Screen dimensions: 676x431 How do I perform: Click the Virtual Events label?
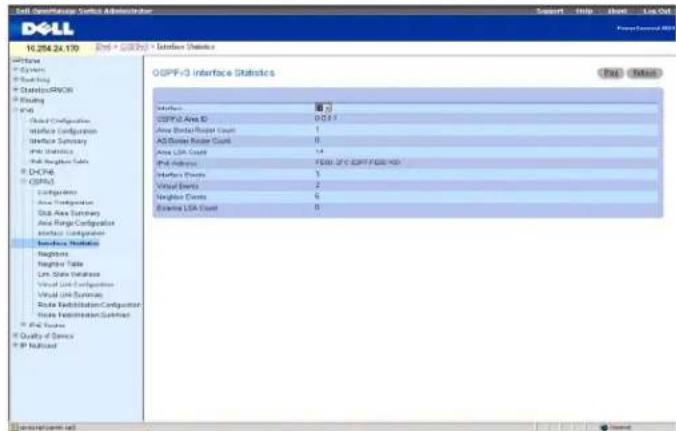click(x=177, y=186)
